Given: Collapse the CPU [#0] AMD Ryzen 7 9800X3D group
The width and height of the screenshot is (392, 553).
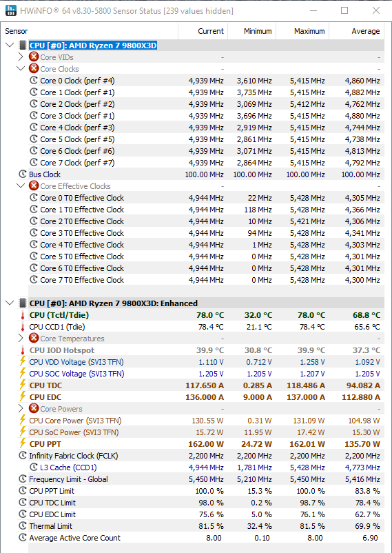Looking at the screenshot, I should click(10, 45).
